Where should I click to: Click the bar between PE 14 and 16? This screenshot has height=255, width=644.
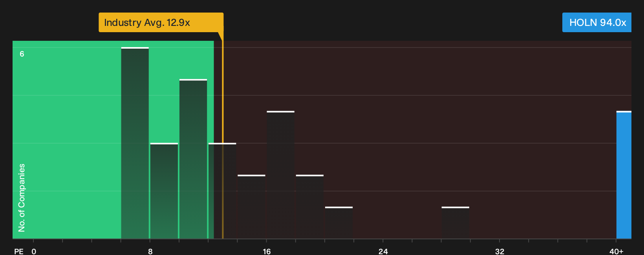tap(251, 207)
